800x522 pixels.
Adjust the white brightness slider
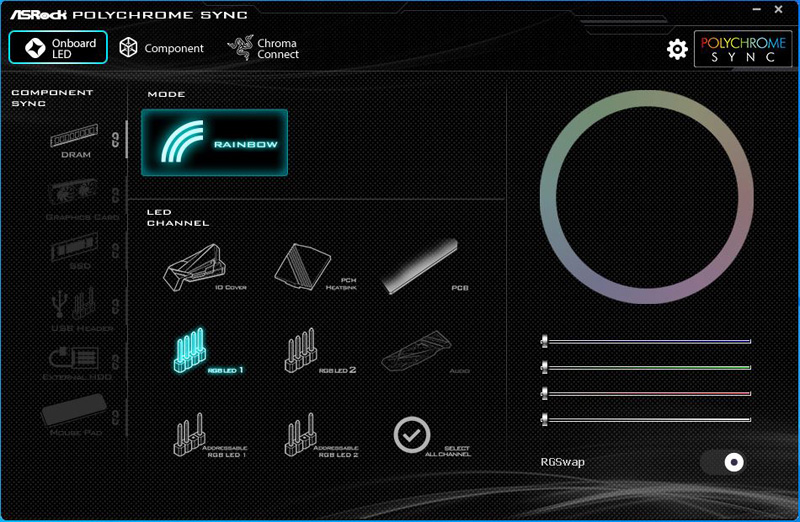tap(646, 419)
